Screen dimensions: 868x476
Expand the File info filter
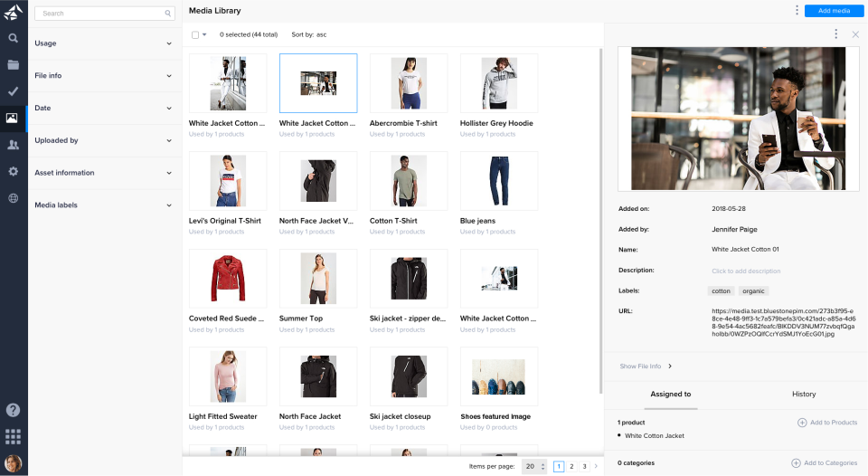click(x=103, y=76)
